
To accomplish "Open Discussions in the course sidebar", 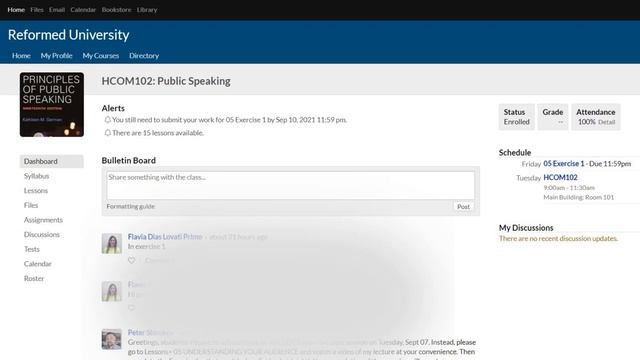I will click(x=42, y=235).
